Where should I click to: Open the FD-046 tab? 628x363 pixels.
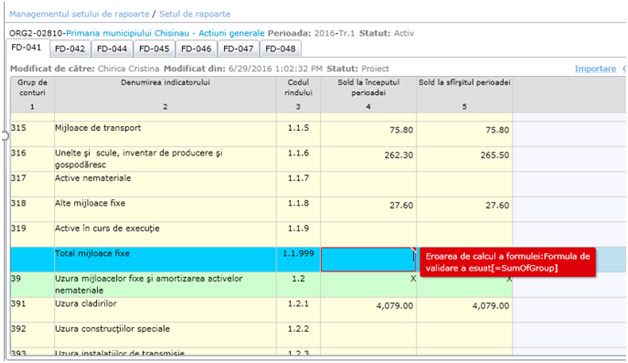click(196, 49)
